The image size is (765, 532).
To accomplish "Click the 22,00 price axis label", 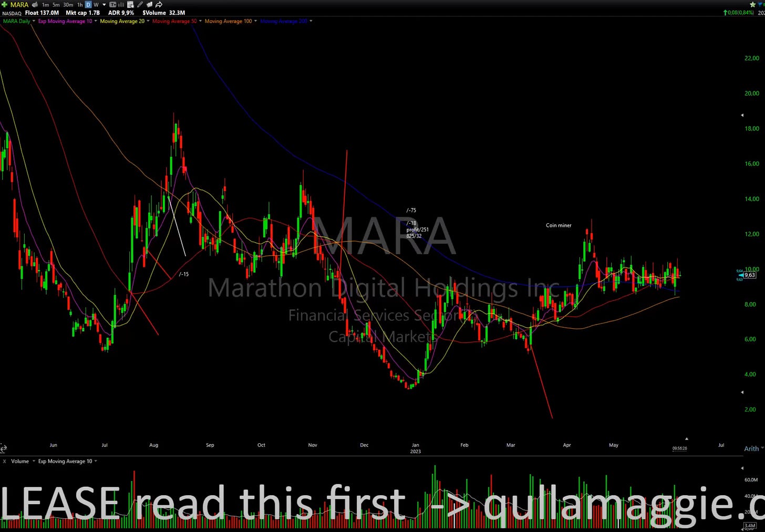I will [752, 58].
